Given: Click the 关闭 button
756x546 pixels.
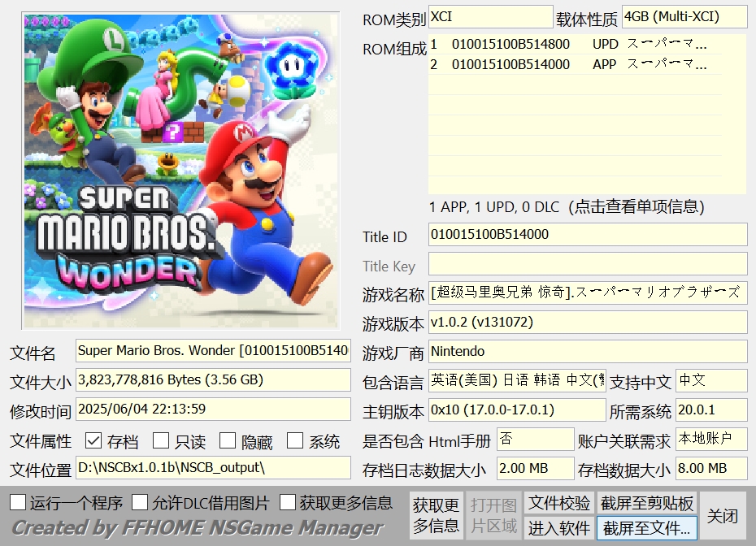Looking at the screenshot, I should pos(722,516).
